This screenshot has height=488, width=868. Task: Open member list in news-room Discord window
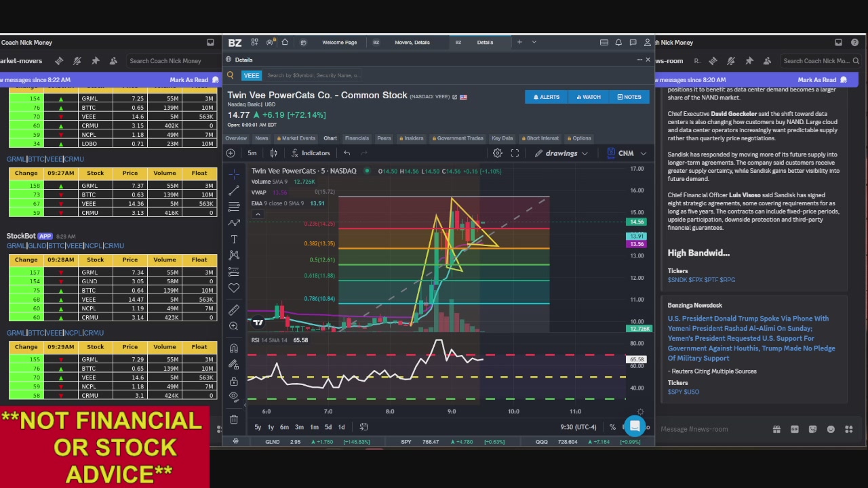coord(768,61)
